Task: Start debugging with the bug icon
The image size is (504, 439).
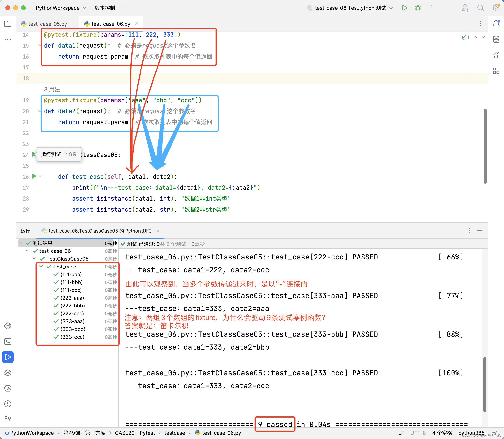Action: tap(418, 8)
